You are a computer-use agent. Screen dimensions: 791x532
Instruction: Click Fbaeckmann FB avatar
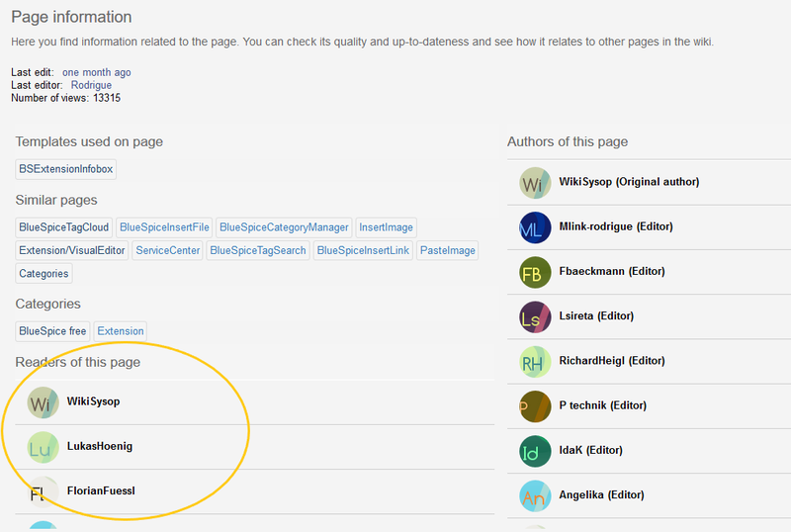tap(535, 273)
